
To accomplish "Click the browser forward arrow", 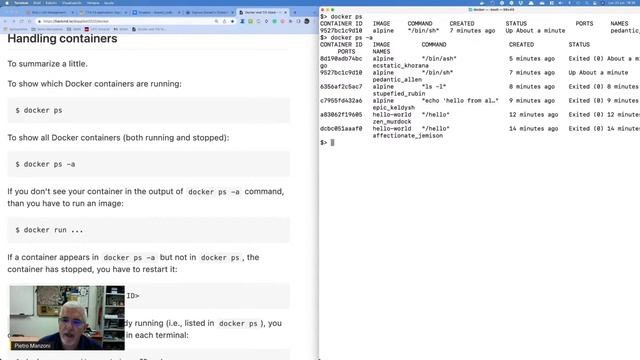I will [x=13, y=21].
